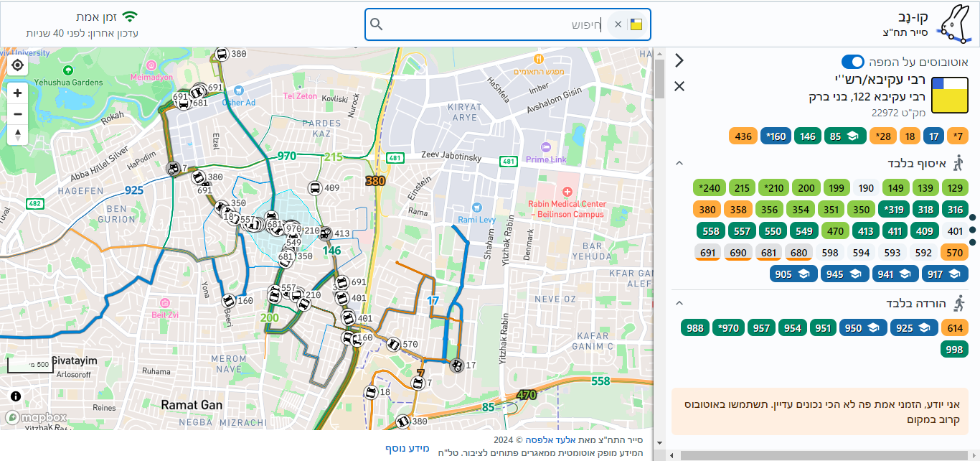Open the three-dots menu beside route chips
980x461 pixels.
click(972, 230)
